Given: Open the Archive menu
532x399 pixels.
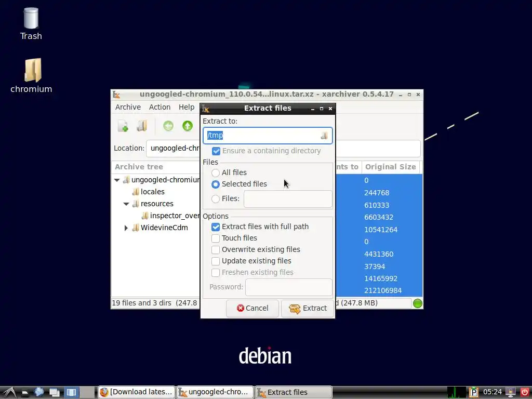Looking at the screenshot, I should pos(128,107).
